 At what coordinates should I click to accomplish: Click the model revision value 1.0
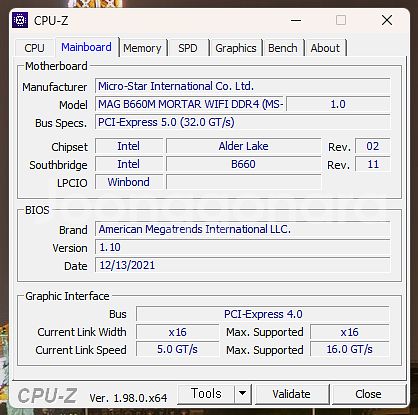[338, 104]
